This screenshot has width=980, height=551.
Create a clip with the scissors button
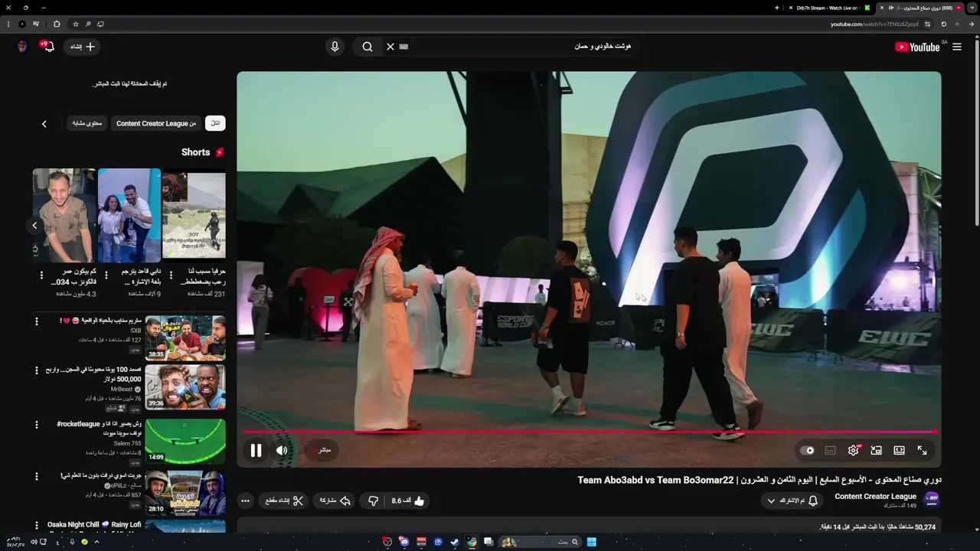pos(284,500)
